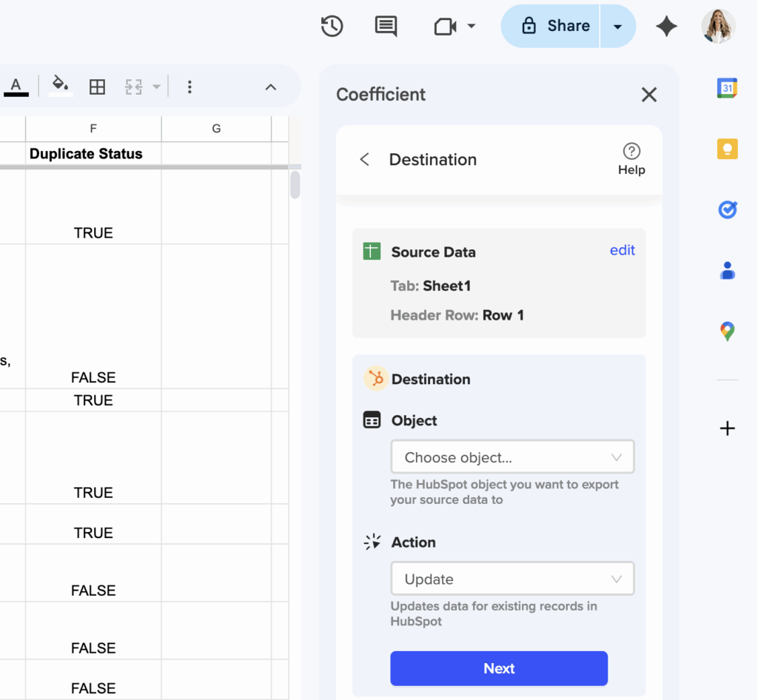This screenshot has height=700, width=758.
Task: Close the Coefficient sidebar
Action: pyautogui.click(x=648, y=95)
